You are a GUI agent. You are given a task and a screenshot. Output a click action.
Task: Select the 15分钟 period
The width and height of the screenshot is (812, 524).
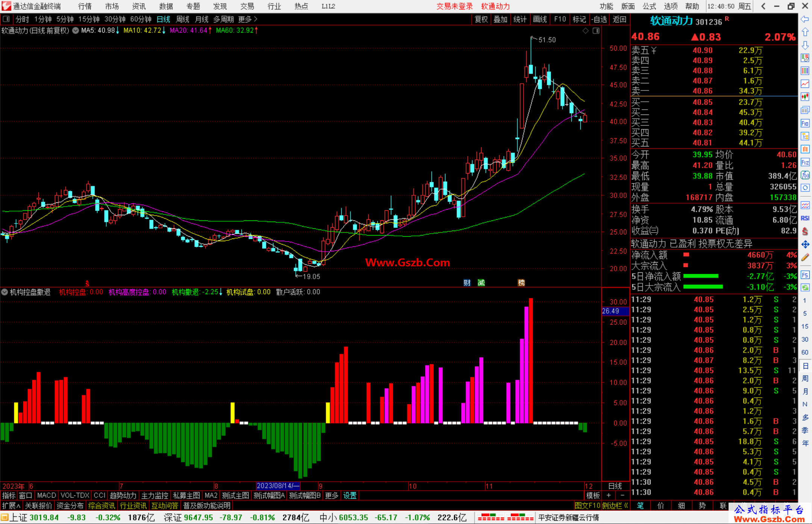89,19
